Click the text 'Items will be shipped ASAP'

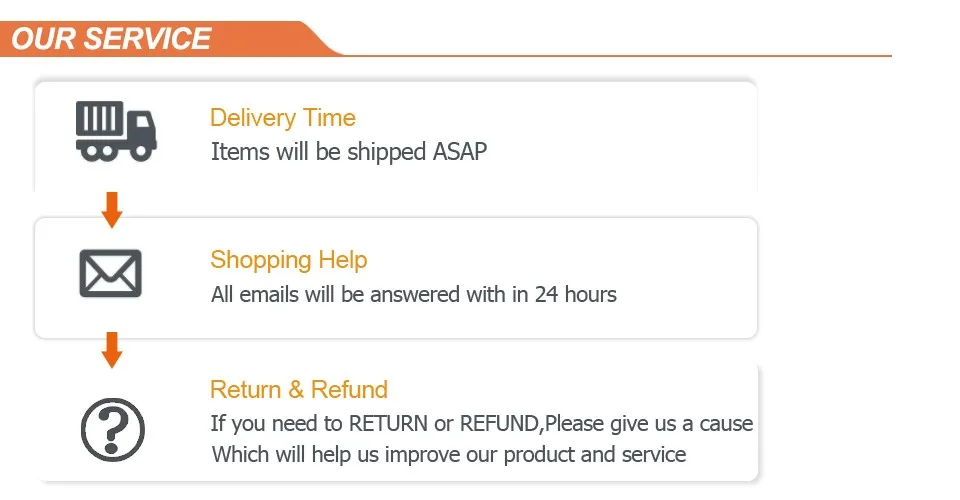pos(349,152)
